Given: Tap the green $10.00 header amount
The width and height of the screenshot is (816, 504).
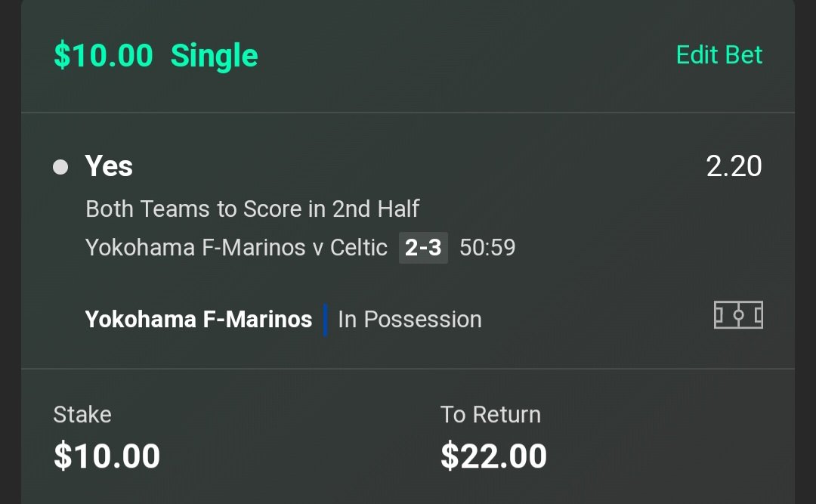Looking at the screenshot, I should click(x=103, y=55).
